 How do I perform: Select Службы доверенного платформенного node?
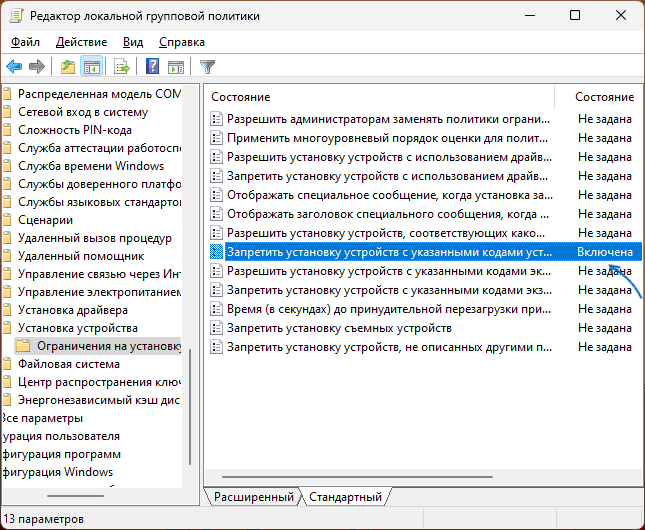pos(99,184)
